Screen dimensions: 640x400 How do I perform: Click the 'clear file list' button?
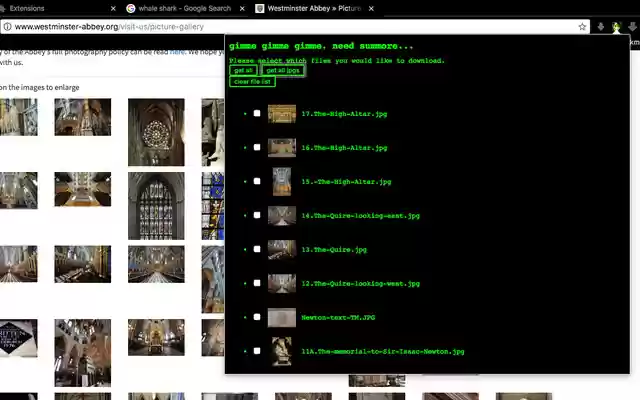click(x=252, y=82)
